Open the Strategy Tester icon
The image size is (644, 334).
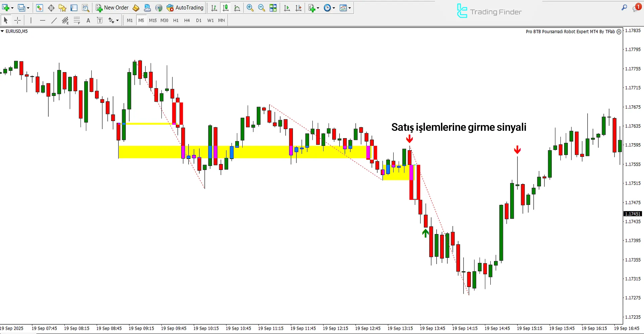point(86,8)
